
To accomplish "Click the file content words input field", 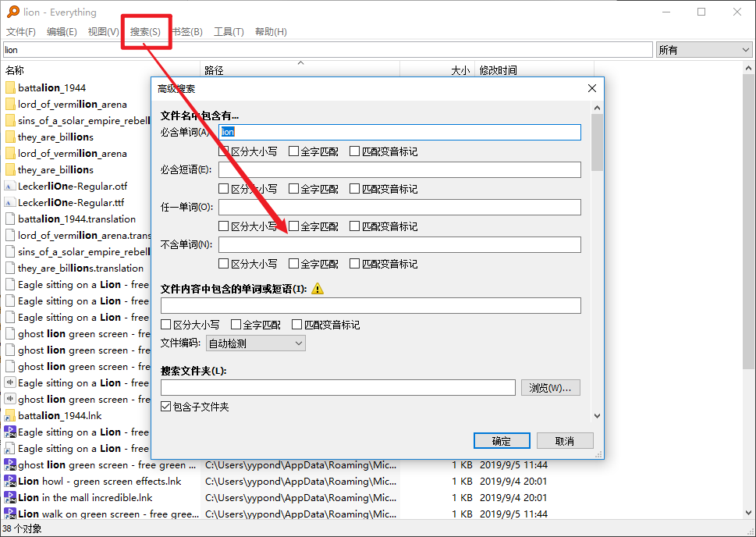I will (371, 305).
